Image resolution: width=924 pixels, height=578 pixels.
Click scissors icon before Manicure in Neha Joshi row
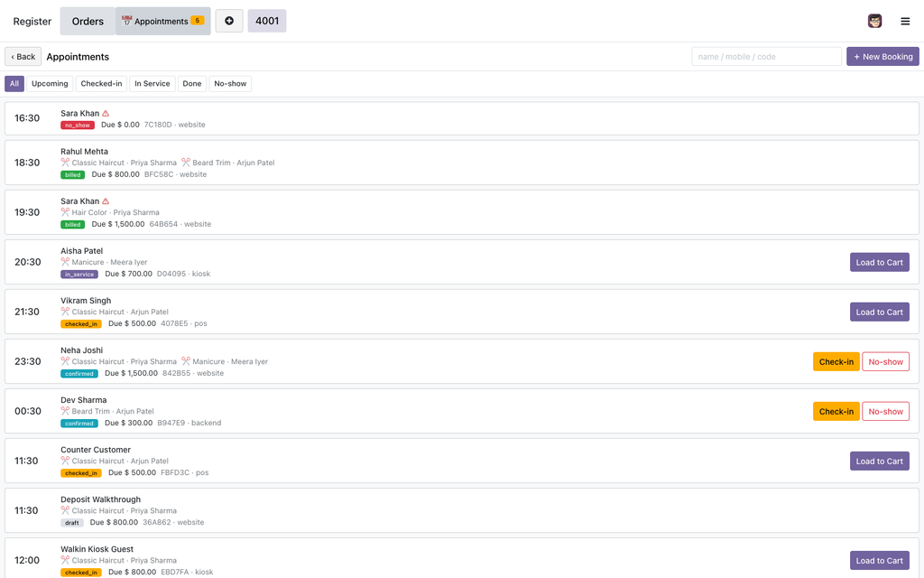tap(186, 361)
